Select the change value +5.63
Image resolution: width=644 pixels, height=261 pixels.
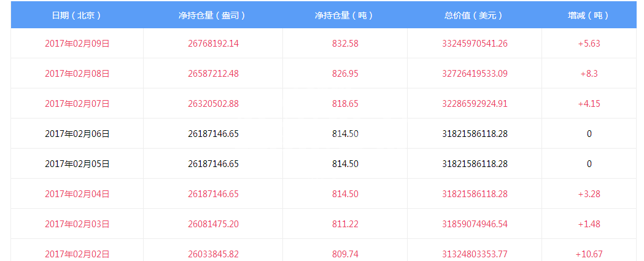coord(589,44)
